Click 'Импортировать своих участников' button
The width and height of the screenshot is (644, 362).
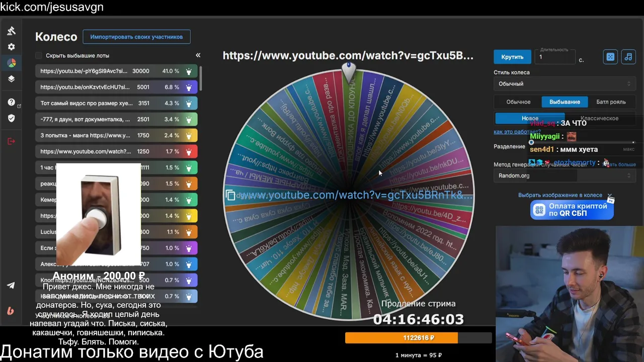tap(136, 37)
